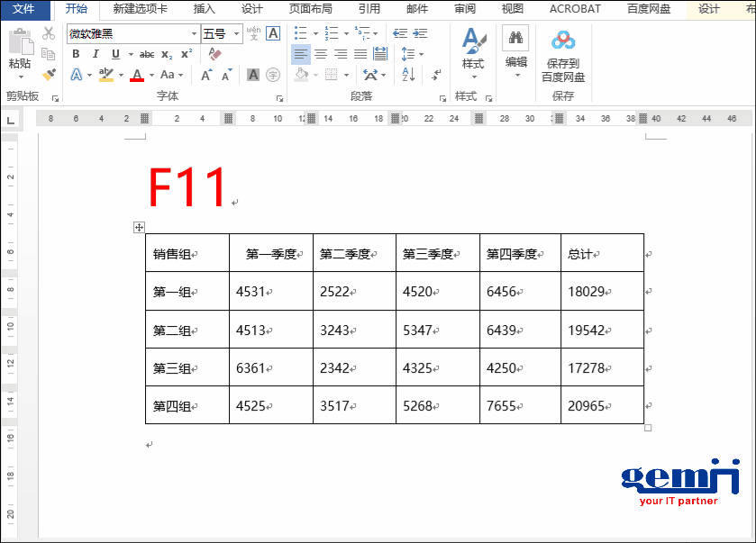Clear all formatting with the eraser icon
This screenshot has width=756, height=543.
coord(214,54)
